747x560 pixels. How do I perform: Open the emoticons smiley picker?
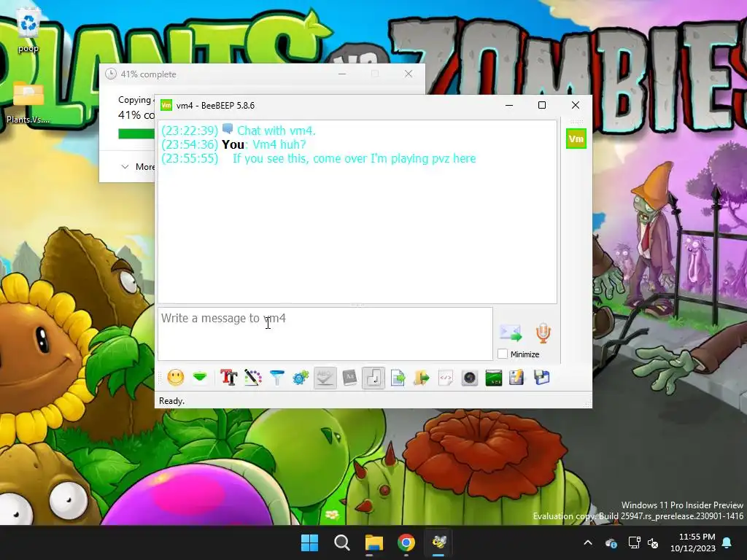pyautogui.click(x=175, y=378)
